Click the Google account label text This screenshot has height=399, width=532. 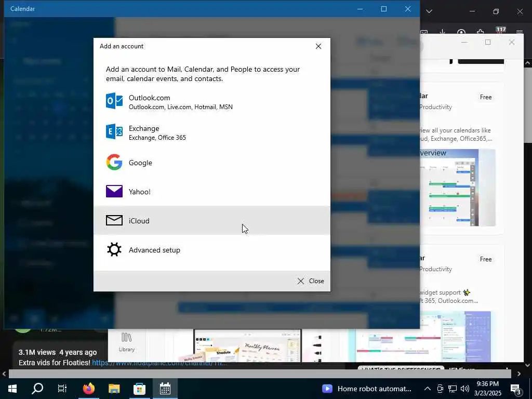140,163
